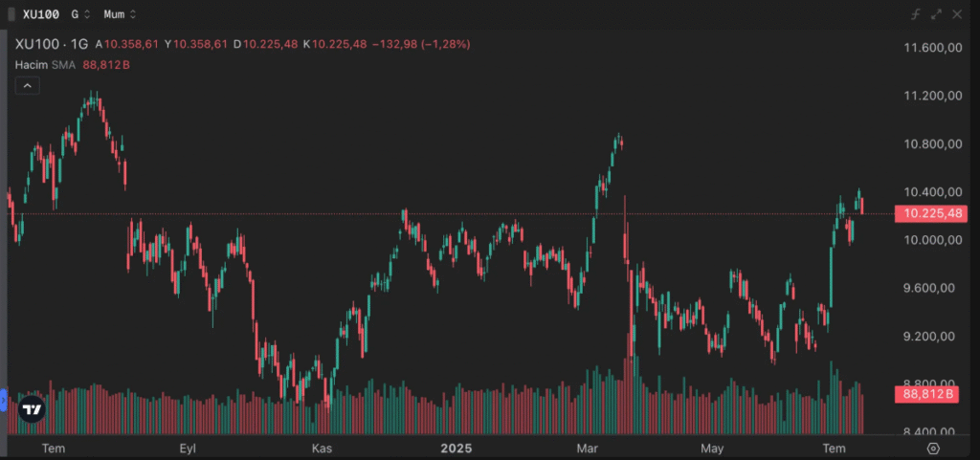Collapse the indicator legend with chevron
Viewport: 980px width, 460px height.
pos(28,85)
